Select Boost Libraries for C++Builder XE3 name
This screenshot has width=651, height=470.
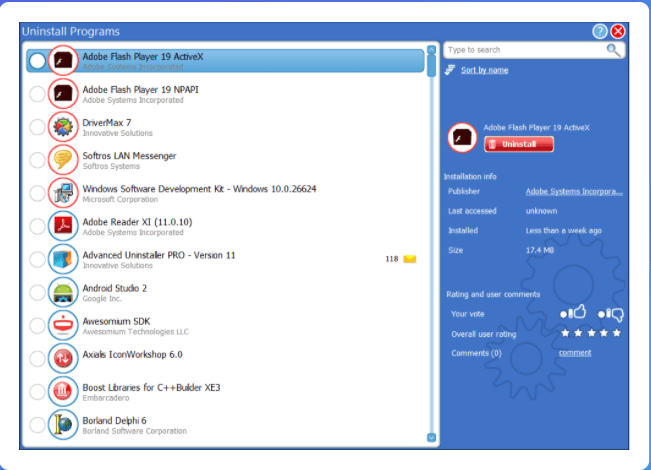pyautogui.click(x=151, y=387)
